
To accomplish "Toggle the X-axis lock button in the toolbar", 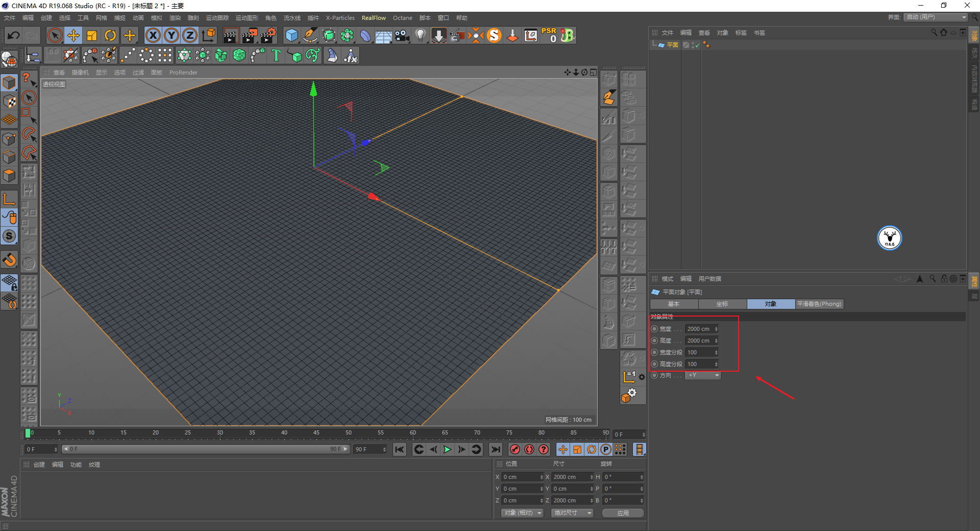I will 153,35.
